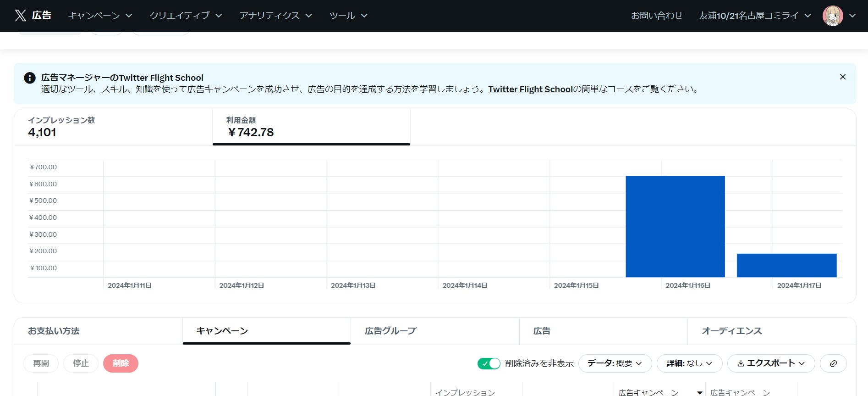Click the X logo in header

click(x=20, y=16)
